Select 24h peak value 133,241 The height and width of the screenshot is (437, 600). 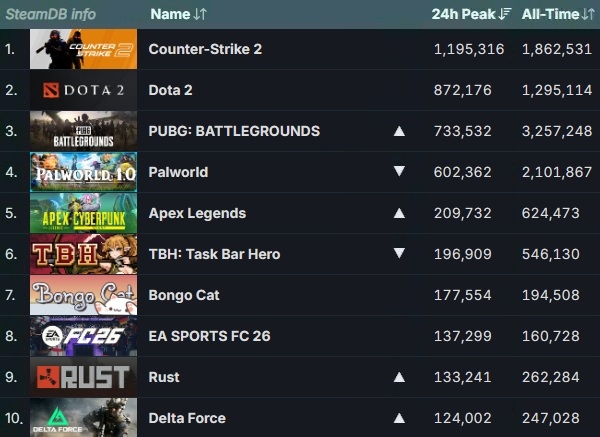tap(463, 377)
